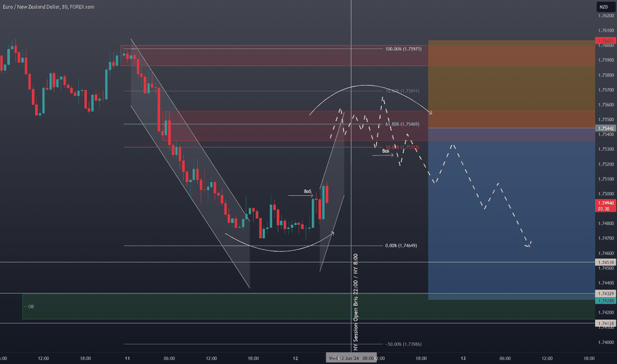Click the gray 1.75442 price label
The image size is (617, 364).
point(606,128)
